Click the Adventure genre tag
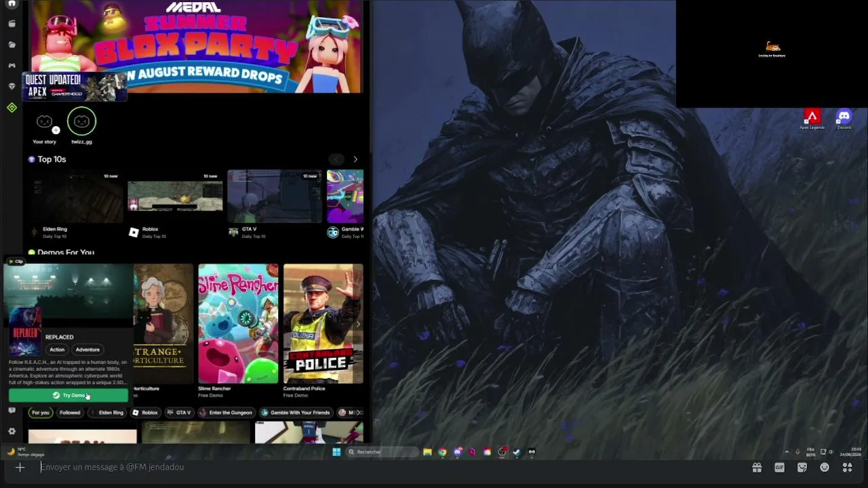Image resolution: width=868 pixels, height=488 pixels. point(87,350)
